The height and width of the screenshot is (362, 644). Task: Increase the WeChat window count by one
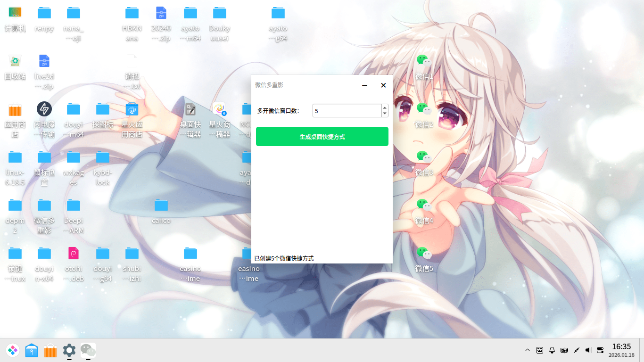tap(385, 107)
